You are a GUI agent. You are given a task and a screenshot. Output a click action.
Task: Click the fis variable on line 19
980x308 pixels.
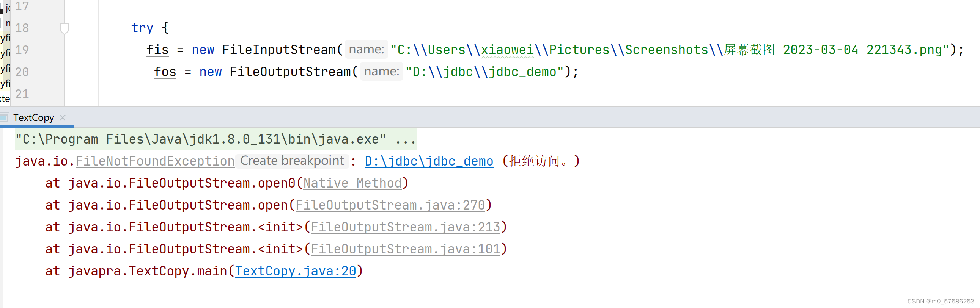157,50
